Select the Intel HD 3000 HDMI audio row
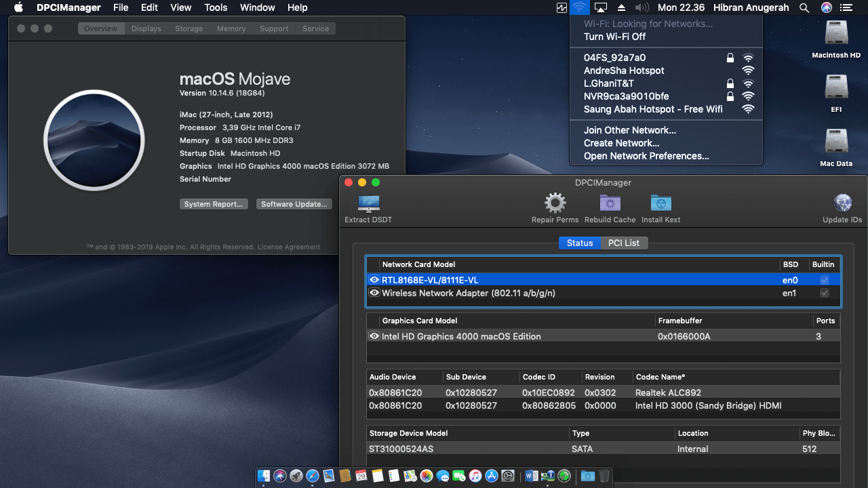 click(603, 405)
